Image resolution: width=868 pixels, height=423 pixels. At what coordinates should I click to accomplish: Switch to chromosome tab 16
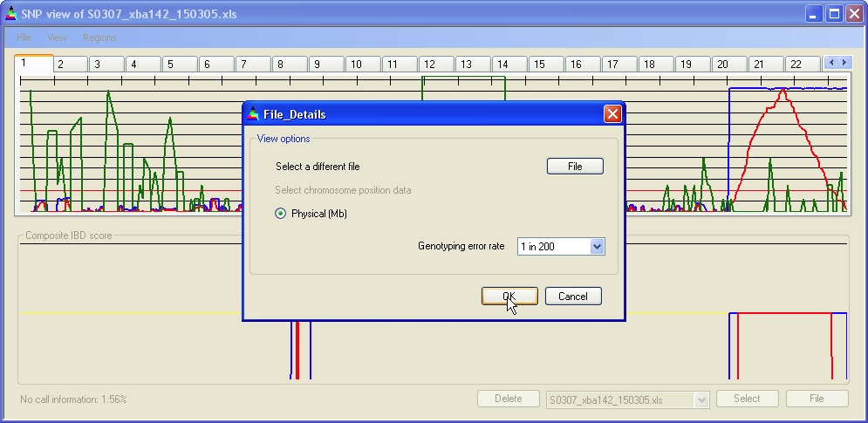(x=583, y=65)
